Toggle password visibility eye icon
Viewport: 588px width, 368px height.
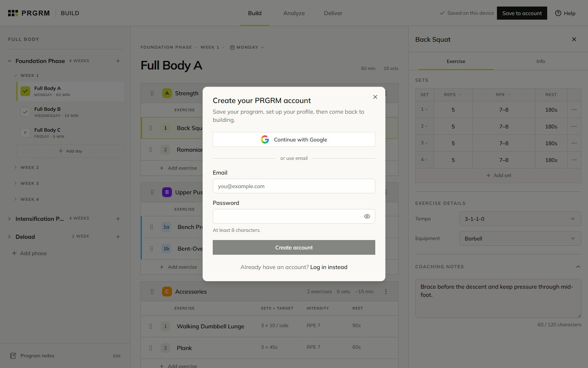[x=367, y=216]
